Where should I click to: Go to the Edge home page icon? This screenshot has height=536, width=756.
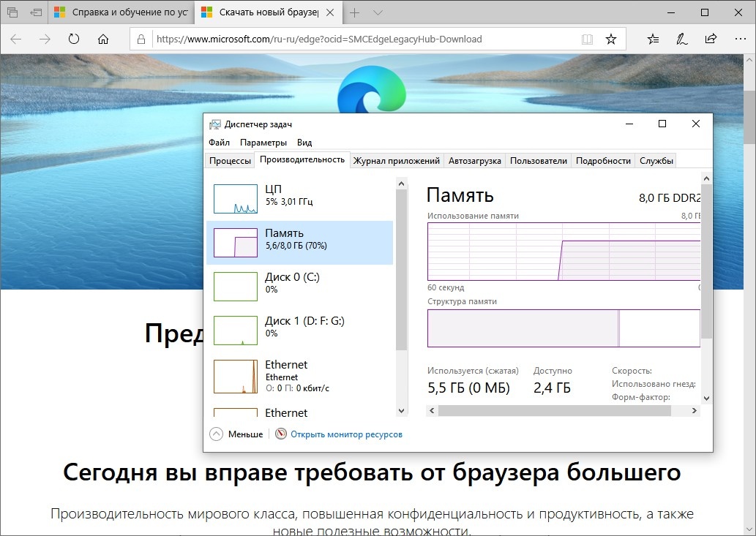[103, 39]
